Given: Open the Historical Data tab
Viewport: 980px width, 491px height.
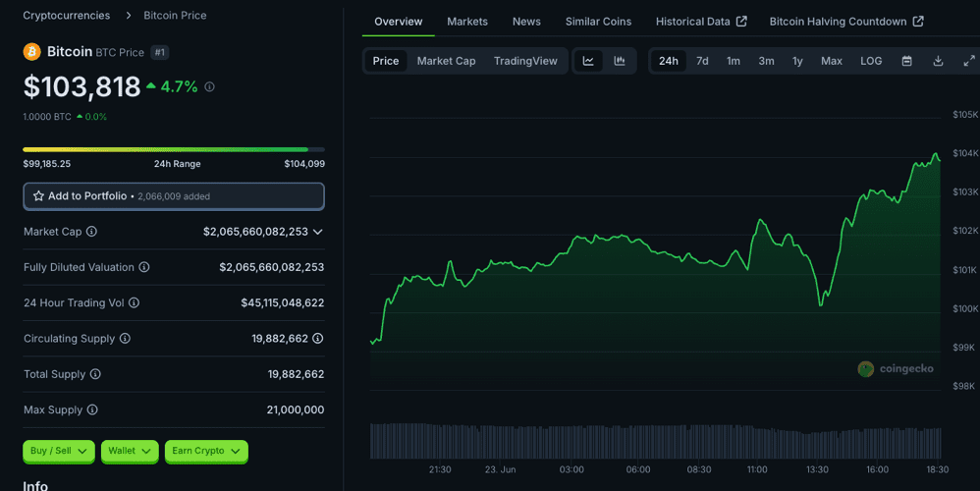Looking at the screenshot, I should pos(701,22).
